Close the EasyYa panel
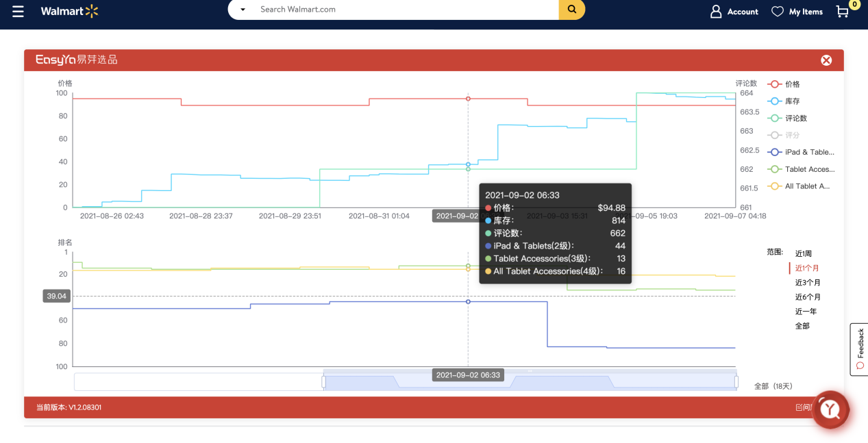868x443 pixels. (826, 60)
